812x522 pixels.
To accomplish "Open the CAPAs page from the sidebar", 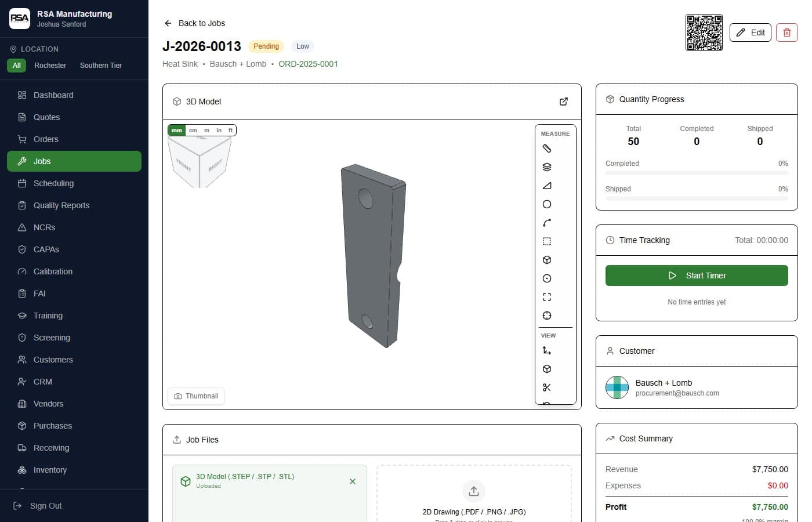I will 46,249.
